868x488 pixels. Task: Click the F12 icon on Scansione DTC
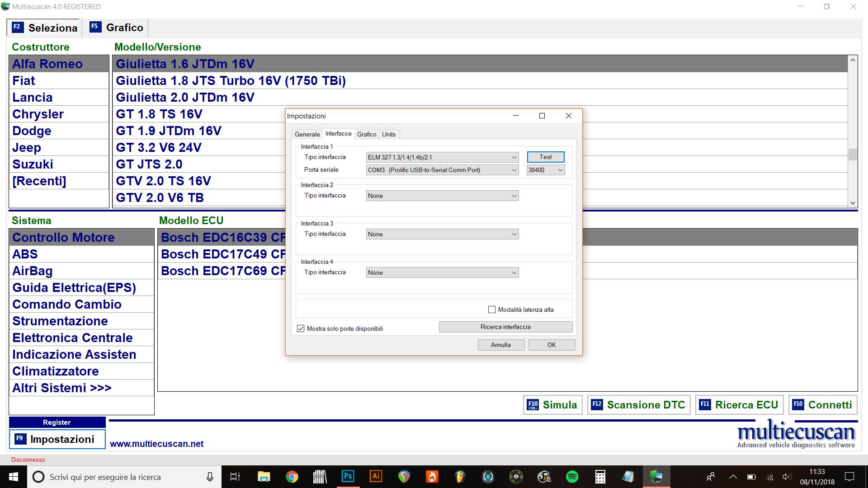[597, 404]
